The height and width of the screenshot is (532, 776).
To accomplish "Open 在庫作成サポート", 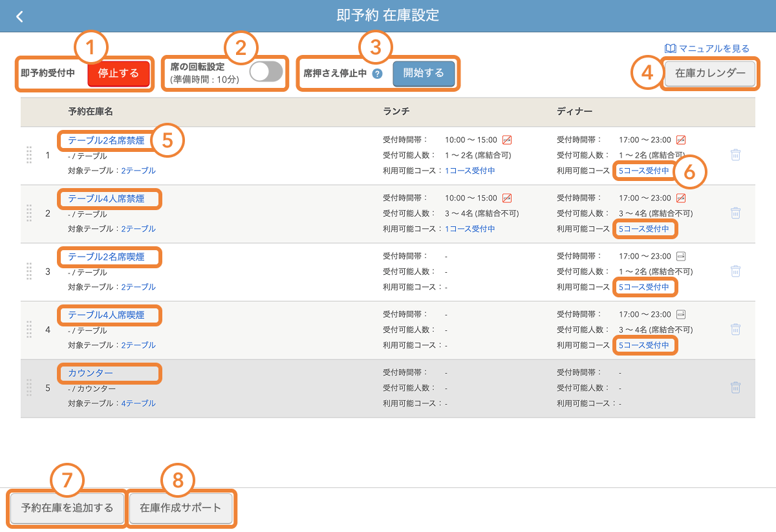I will point(181,507).
